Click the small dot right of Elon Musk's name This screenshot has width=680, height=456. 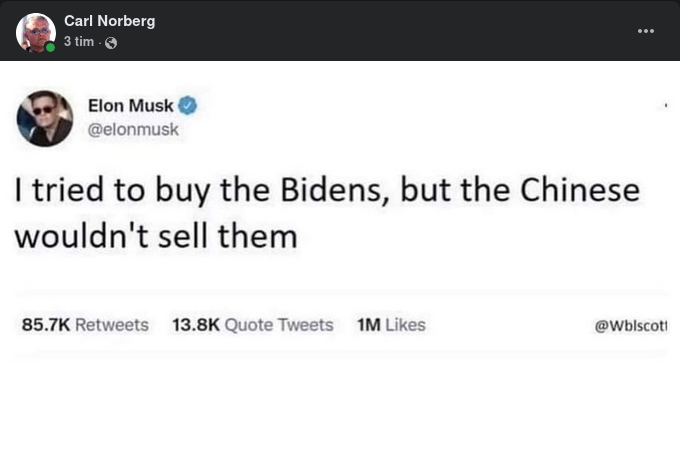[664, 105]
